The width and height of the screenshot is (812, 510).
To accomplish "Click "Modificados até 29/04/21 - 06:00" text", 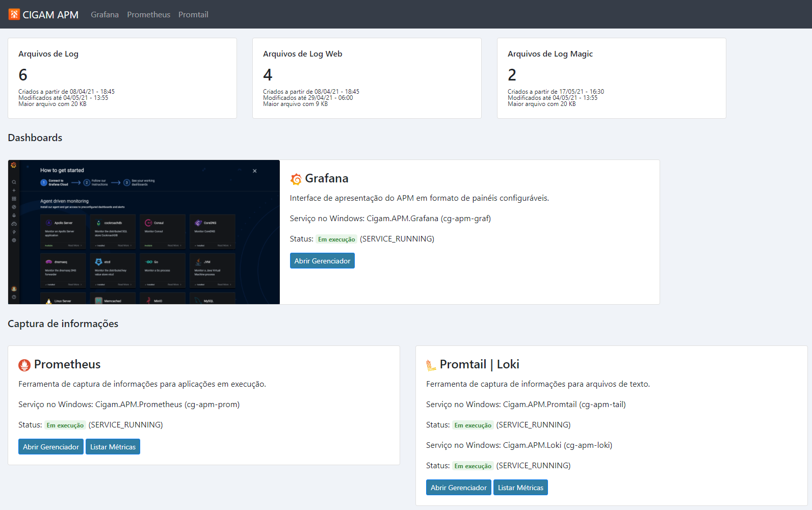I will click(308, 98).
